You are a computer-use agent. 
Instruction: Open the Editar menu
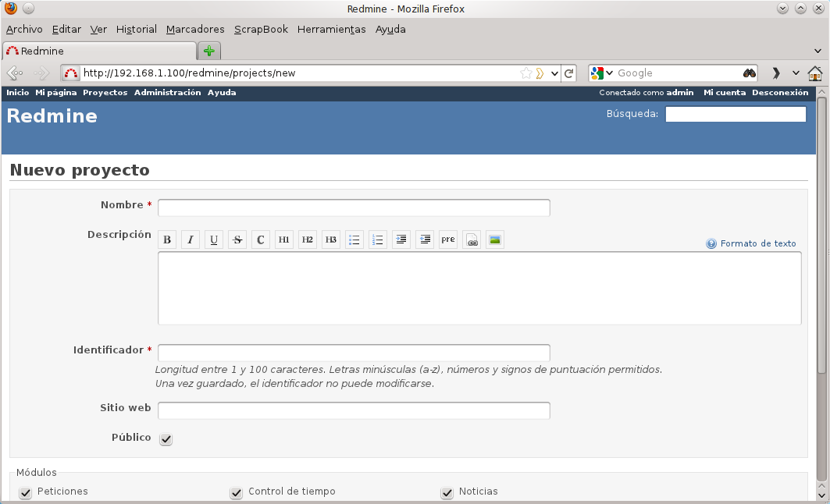point(66,29)
